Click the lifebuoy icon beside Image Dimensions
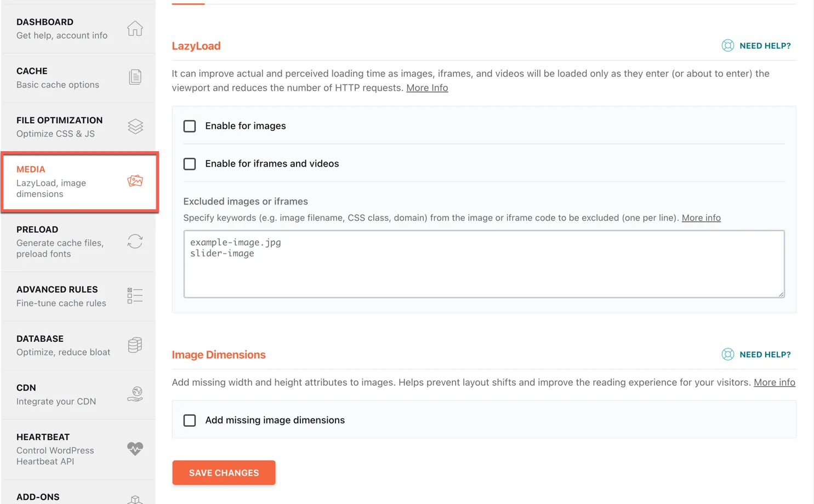The image size is (814, 504). pyautogui.click(x=728, y=354)
